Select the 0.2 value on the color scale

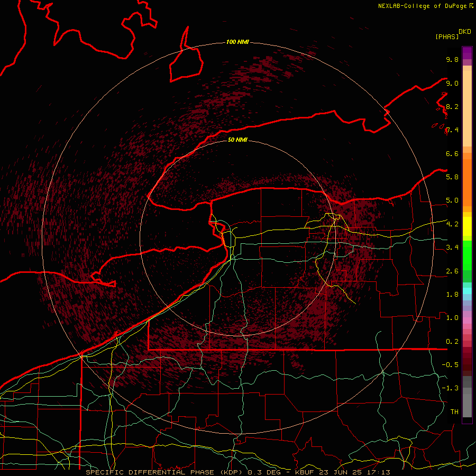point(452,342)
